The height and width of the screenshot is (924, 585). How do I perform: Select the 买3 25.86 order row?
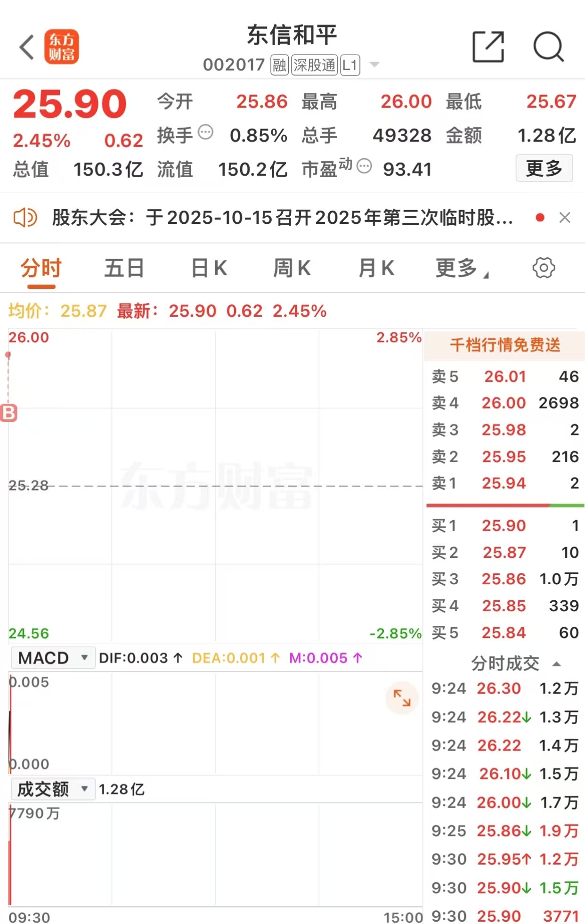(x=505, y=579)
